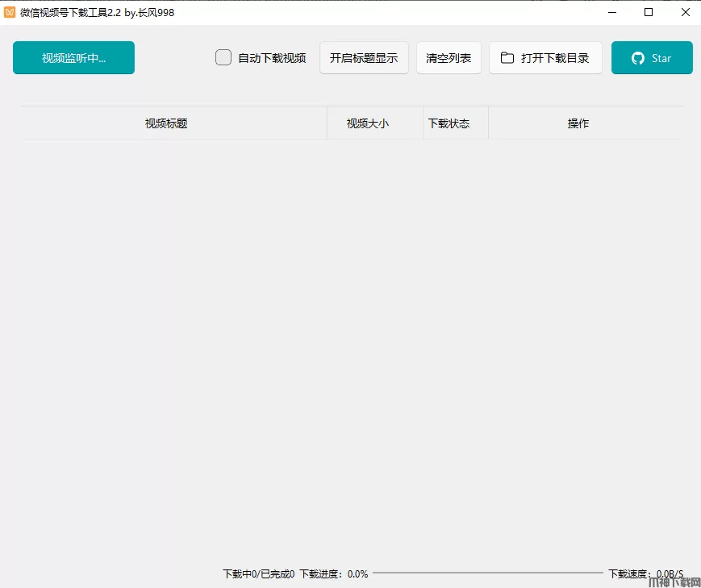Turn on title display with 开启标题显示

[364, 58]
